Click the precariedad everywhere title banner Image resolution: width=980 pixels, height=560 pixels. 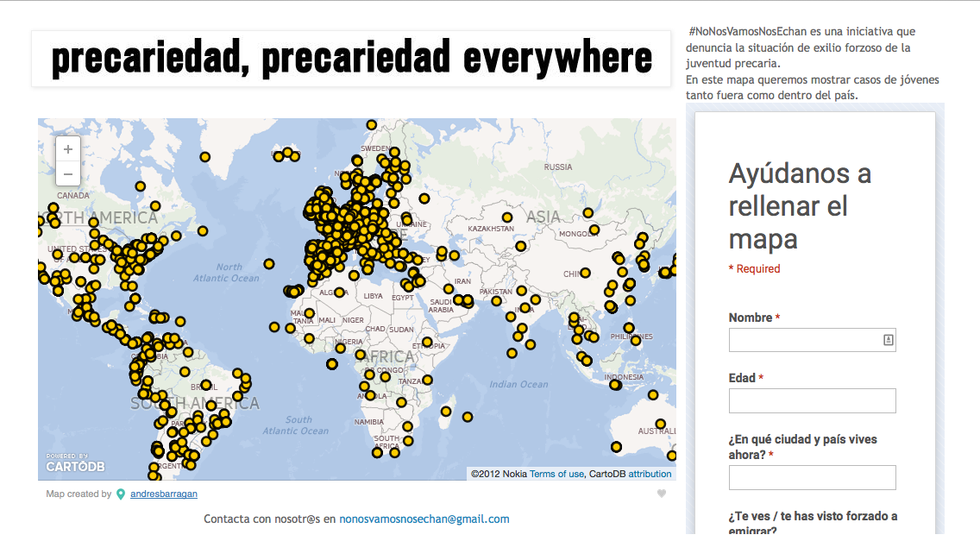pyautogui.click(x=351, y=59)
